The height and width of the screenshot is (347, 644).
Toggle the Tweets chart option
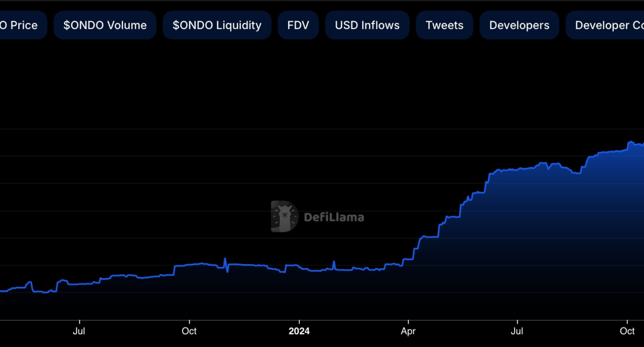[444, 25]
